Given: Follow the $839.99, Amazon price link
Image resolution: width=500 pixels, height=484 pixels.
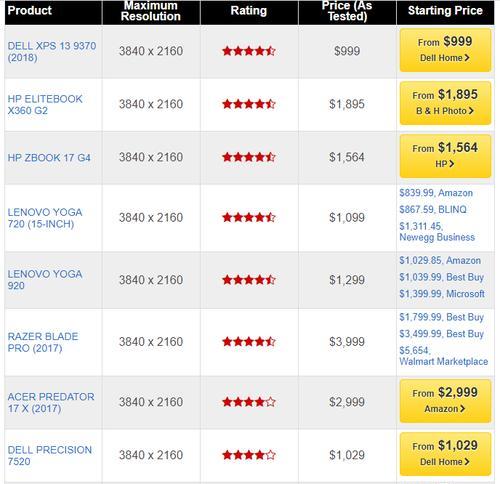Looking at the screenshot, I should point(436,193).
